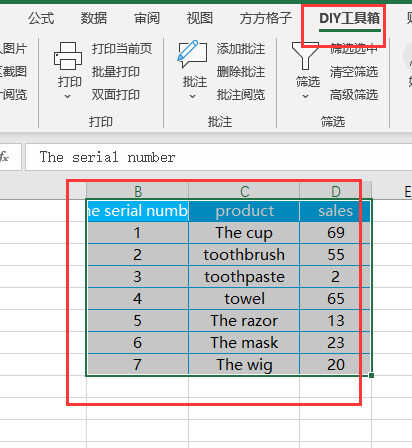Image resolution: width=412 pixels, height=448 pixels.
Task: Click 清空筛选 button
Action: point(354,72)
